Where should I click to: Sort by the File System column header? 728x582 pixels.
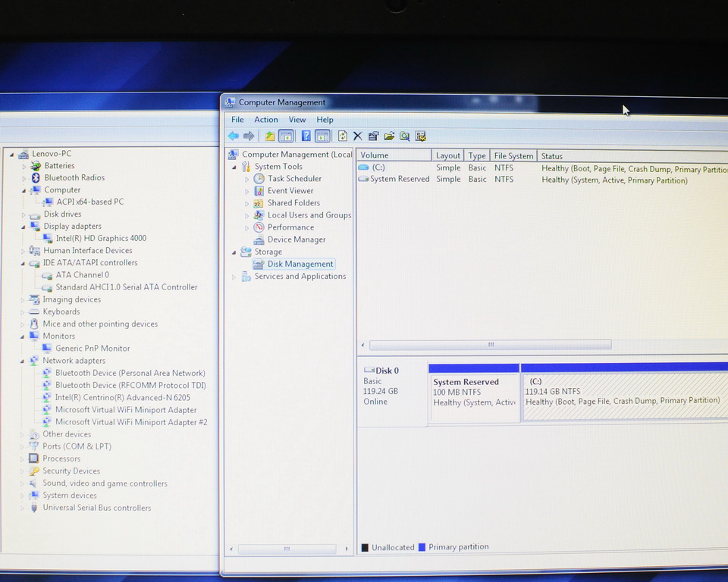(513, 156)
